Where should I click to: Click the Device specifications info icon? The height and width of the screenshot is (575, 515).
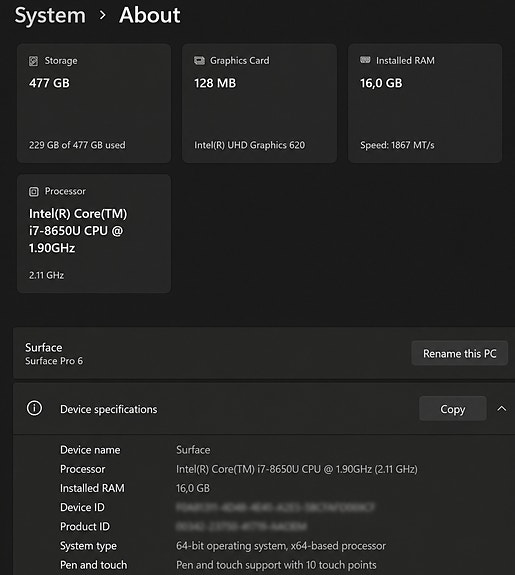tap(34, 408)
